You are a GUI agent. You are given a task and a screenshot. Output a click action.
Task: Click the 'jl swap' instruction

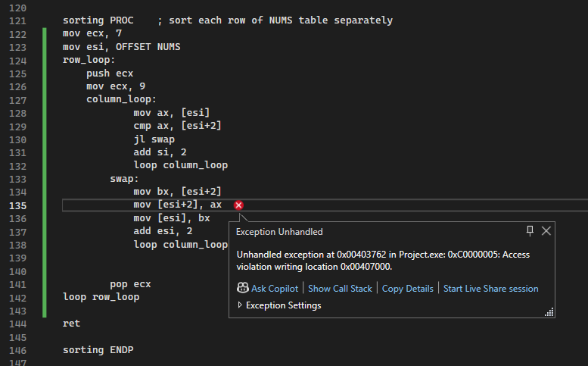tap(154, 139)
